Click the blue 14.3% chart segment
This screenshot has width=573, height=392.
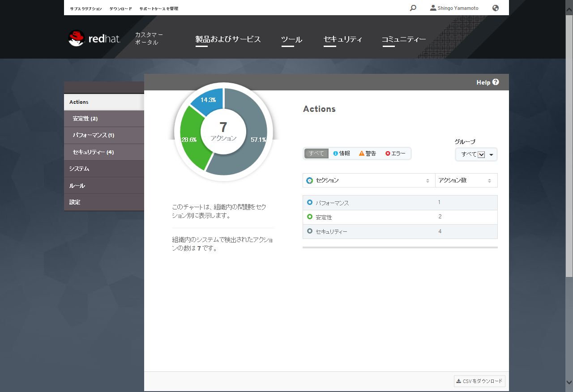click(210, 100)
